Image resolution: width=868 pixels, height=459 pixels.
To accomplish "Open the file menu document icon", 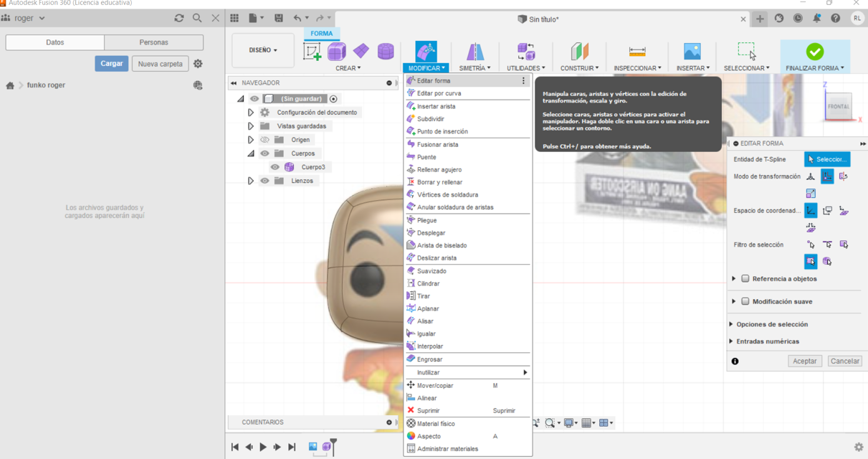I will tap(253, 18).
